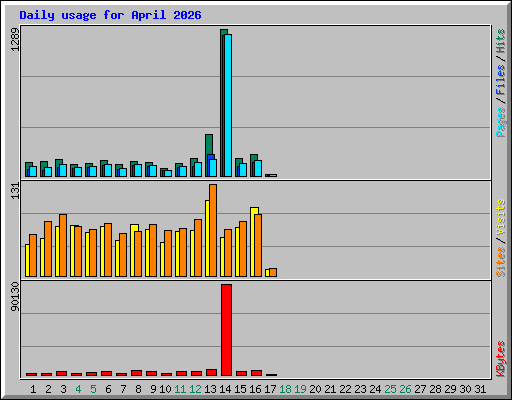Click the day 3 axis label
Screen dimensions: 512x400
63,389
